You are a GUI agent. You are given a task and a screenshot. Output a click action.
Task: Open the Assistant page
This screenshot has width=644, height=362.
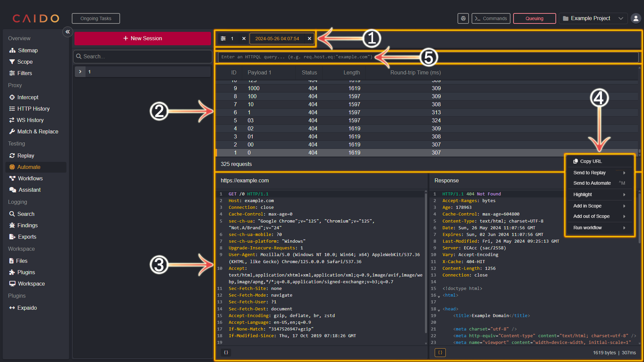coord(25,190)
